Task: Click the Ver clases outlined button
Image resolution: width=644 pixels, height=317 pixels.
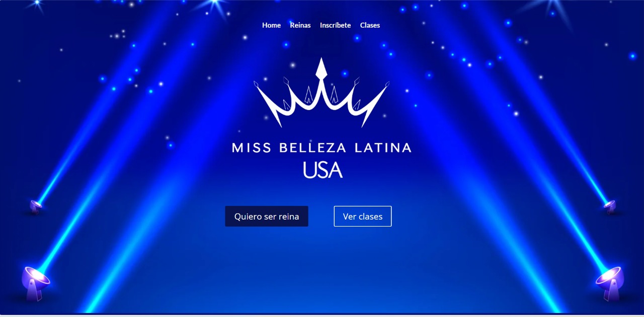Action: point(363,217)
